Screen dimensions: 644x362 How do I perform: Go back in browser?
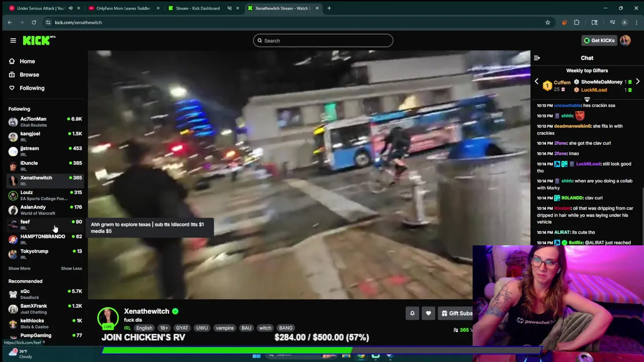[x=10, y=22]
